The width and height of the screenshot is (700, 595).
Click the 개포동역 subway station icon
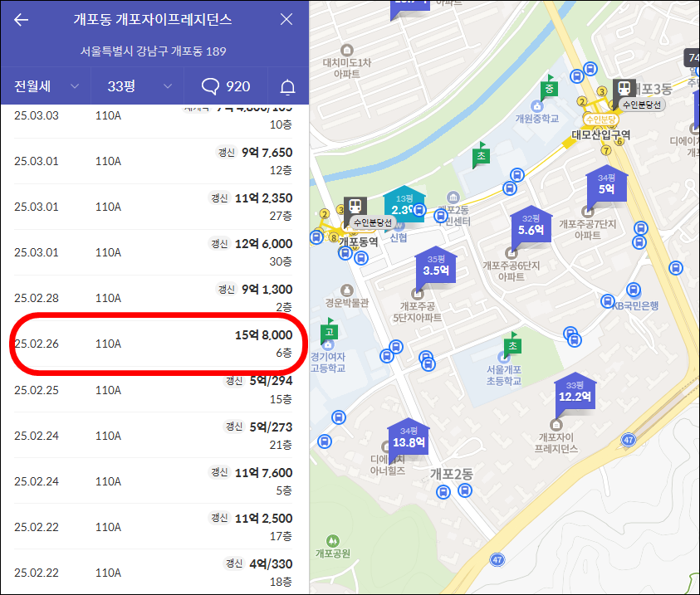click(355, 207)
